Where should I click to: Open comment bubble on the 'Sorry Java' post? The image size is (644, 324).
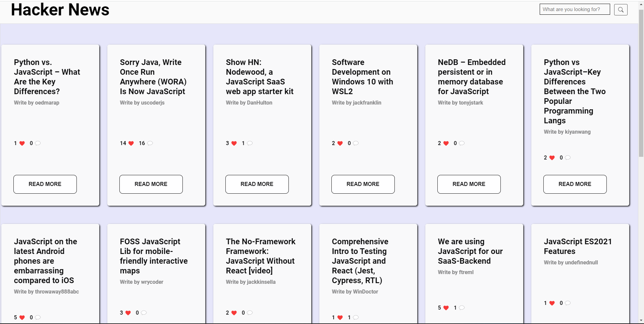click(x=150, y=143)
